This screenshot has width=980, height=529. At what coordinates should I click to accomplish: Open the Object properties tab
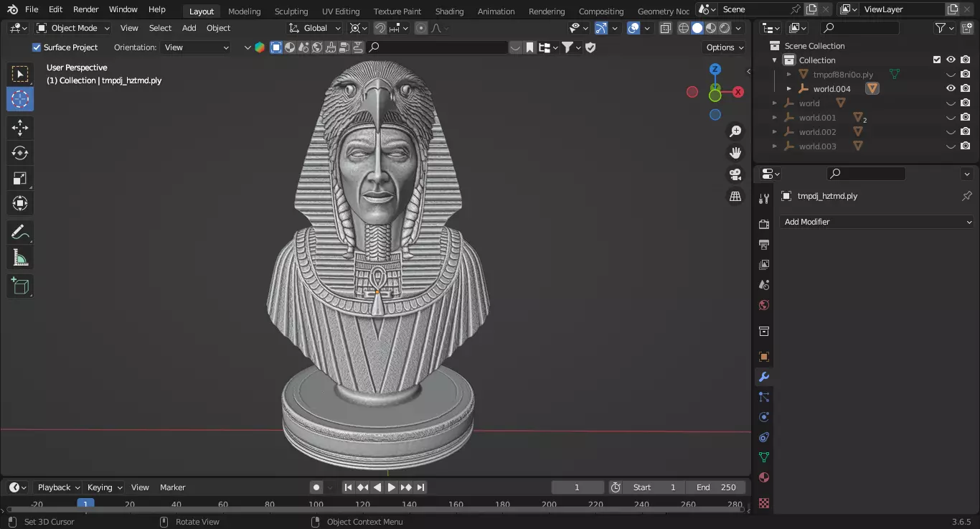click(x=764, y=357)
